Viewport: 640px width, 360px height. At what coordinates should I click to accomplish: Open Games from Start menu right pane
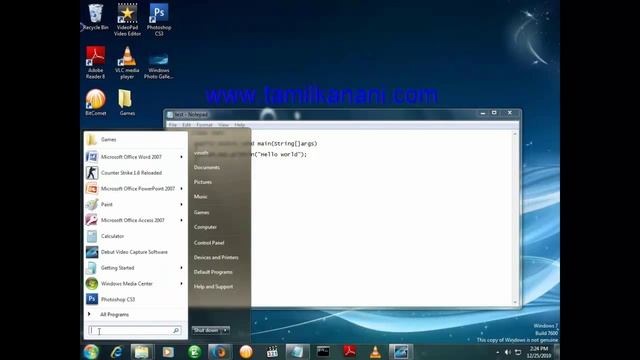[201, 212]
